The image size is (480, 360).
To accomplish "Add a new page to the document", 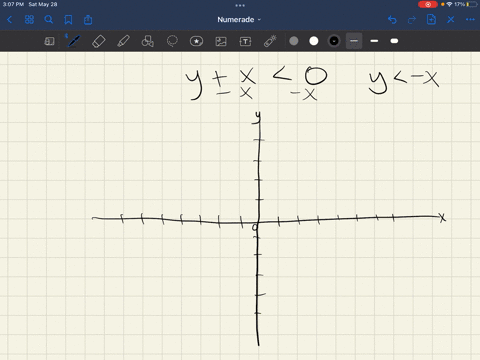I will 431,20.
